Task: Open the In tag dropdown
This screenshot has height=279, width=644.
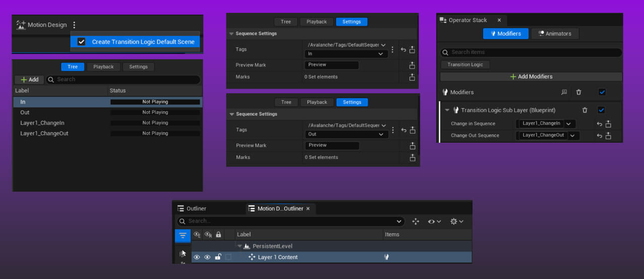Action: pos(346,54)
